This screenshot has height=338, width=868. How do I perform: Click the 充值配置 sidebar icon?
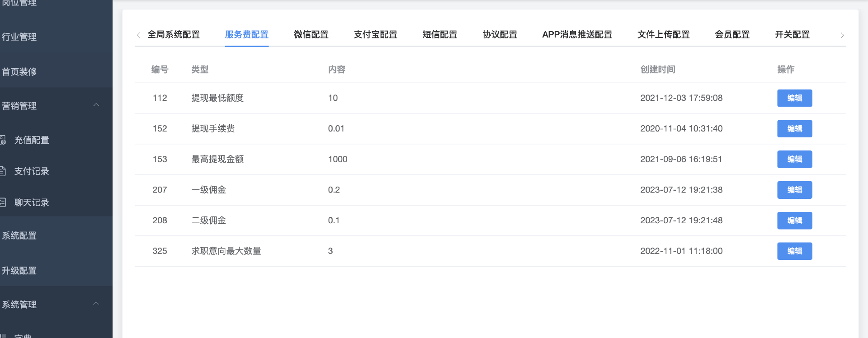3,140
